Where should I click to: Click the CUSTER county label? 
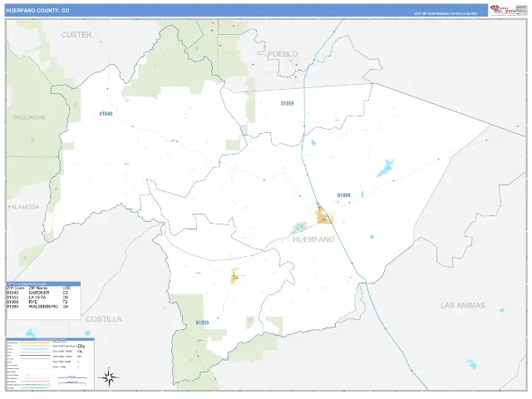point(76,35)
